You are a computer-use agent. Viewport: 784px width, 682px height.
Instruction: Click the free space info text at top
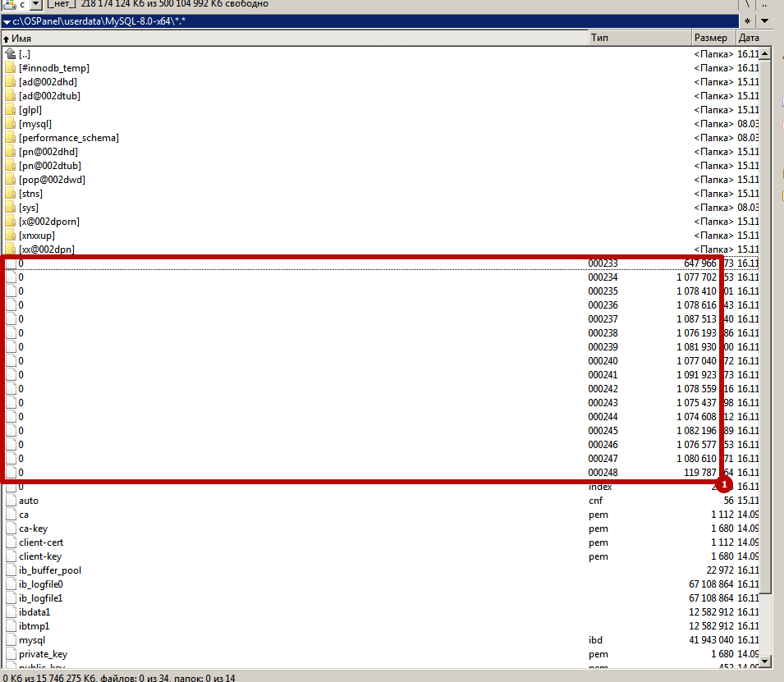tap(175, 4)
